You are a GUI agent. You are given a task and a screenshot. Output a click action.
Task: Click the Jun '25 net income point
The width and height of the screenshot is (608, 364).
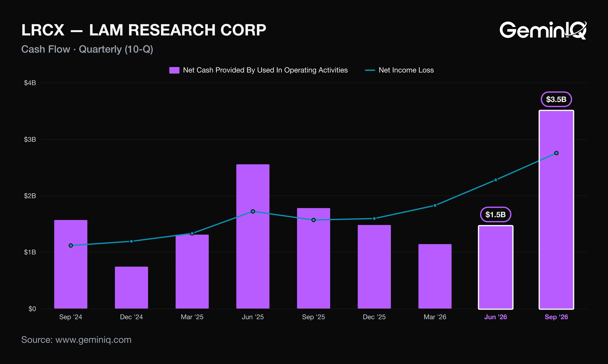coord(253,211)
